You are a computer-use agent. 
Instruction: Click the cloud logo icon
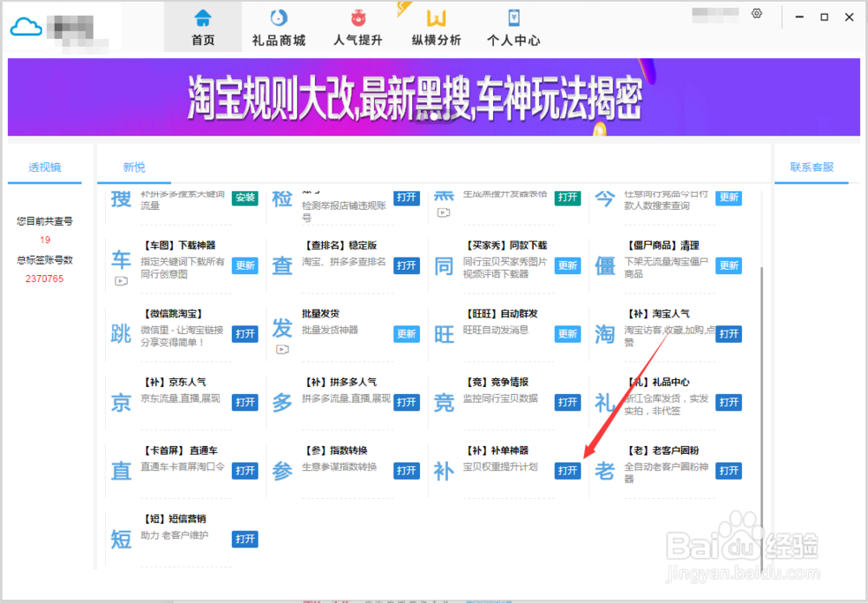25,27
